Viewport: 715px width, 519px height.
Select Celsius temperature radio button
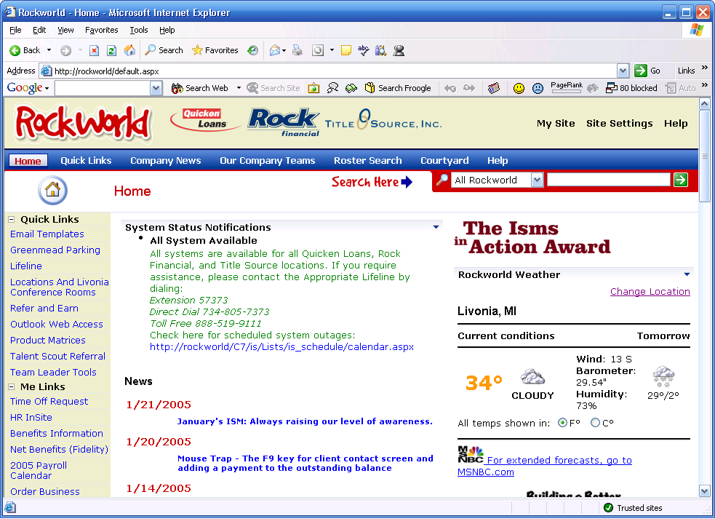pos(595,423)
